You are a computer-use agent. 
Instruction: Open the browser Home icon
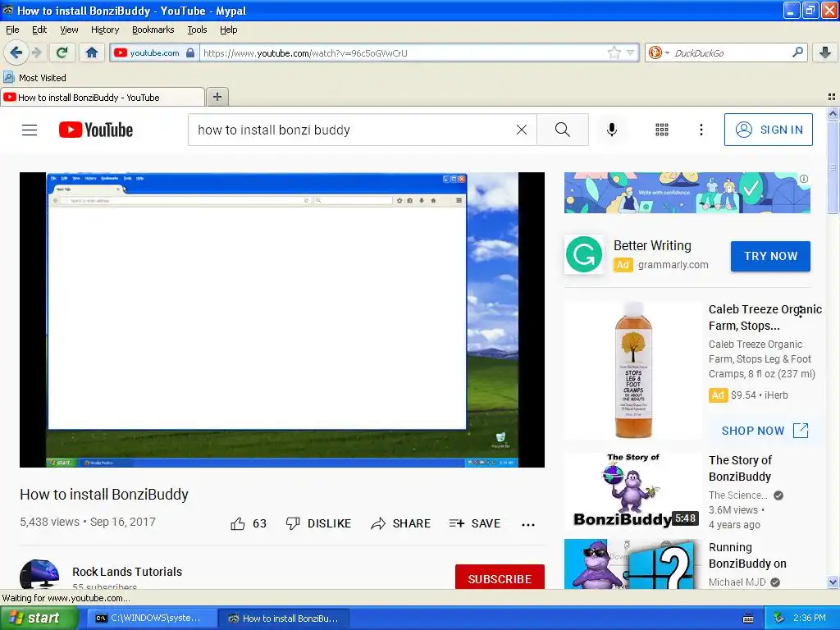(92, 52)
